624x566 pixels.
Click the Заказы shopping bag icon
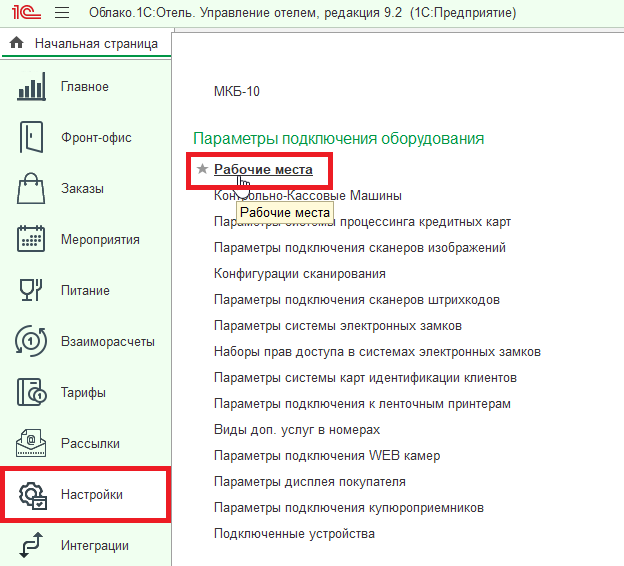31,188
